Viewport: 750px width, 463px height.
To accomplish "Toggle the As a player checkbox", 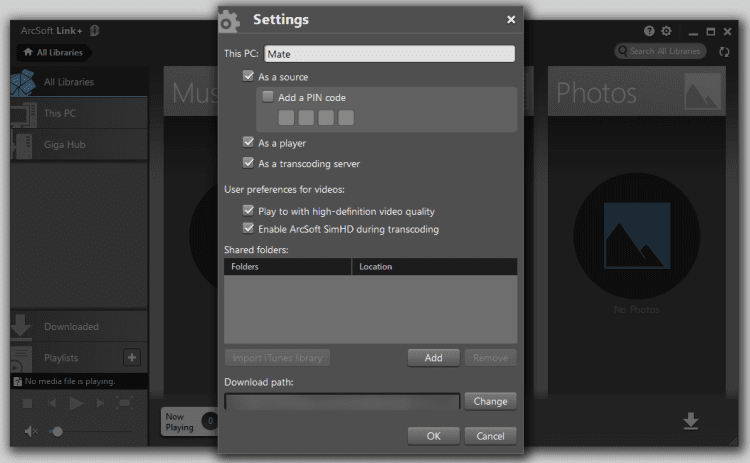I will (248, 142).
